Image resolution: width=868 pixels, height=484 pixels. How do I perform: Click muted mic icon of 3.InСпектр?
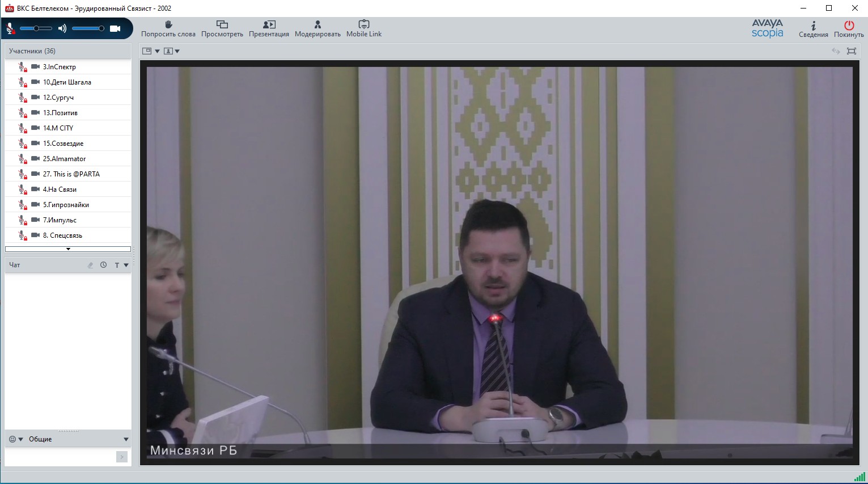[x=23, y=67]
